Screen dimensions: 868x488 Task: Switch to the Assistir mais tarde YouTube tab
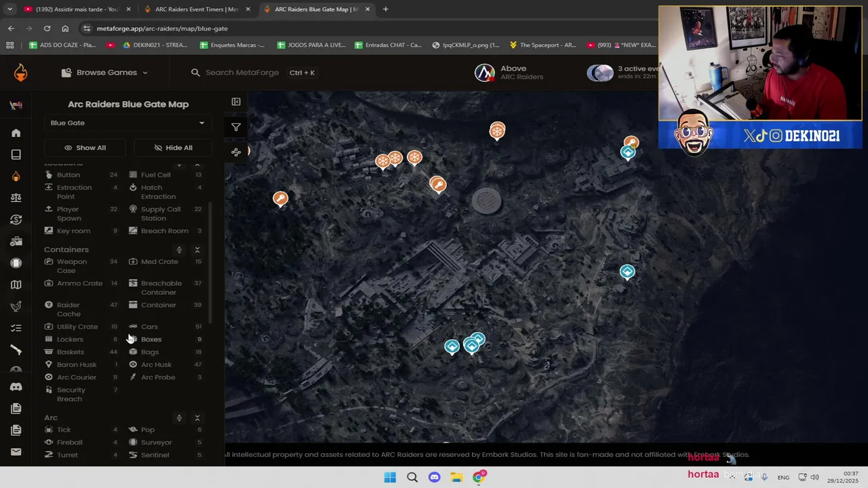(77, 9)
